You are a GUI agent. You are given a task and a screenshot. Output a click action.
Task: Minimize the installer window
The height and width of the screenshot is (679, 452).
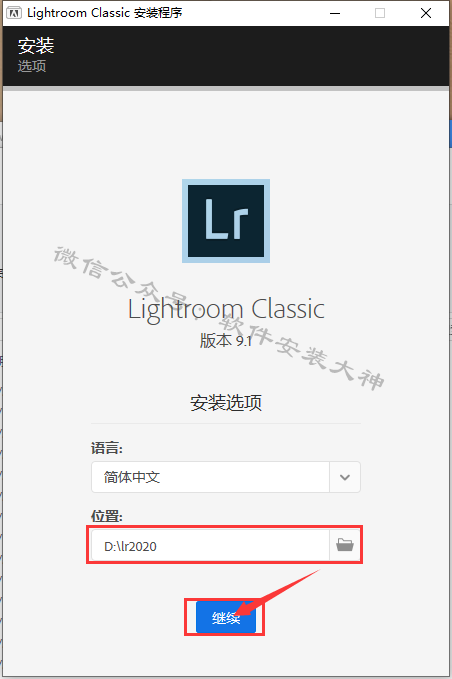pyautogui.click(x=335, y=13)
